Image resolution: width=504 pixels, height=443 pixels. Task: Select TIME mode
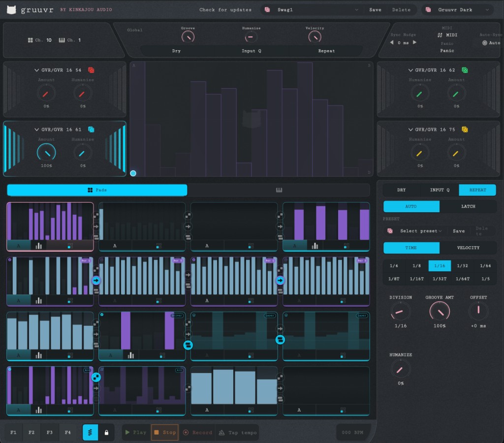pos(411,248)
